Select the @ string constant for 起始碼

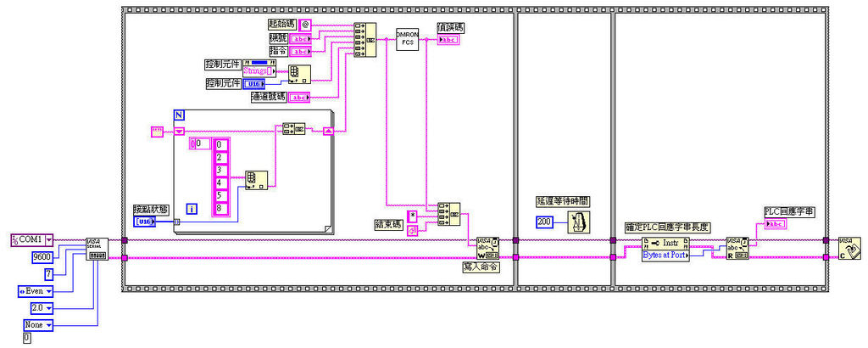pyautogui.click(x=305, y=25)
